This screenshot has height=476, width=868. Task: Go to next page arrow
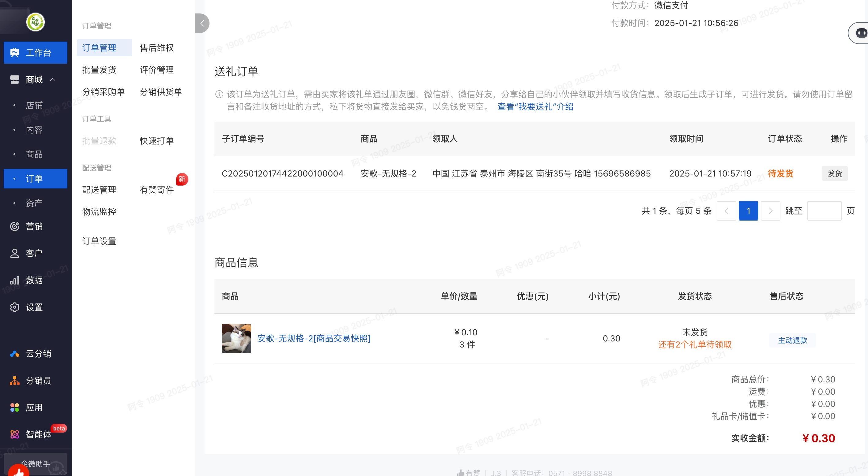coord(770,211)
